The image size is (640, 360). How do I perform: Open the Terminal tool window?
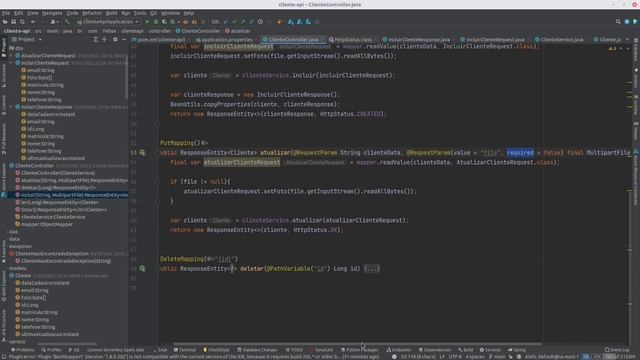(184, 350)
